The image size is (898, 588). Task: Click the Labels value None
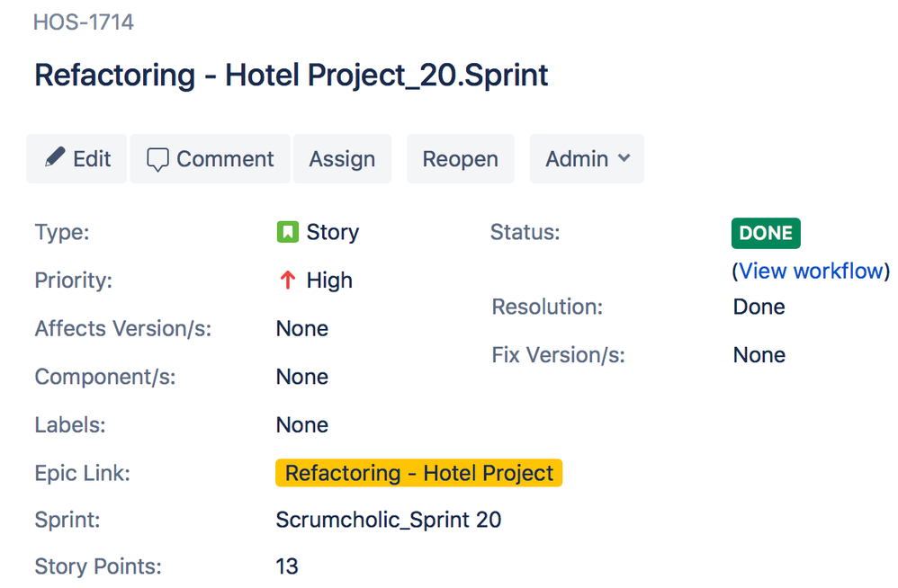point(301,424)
